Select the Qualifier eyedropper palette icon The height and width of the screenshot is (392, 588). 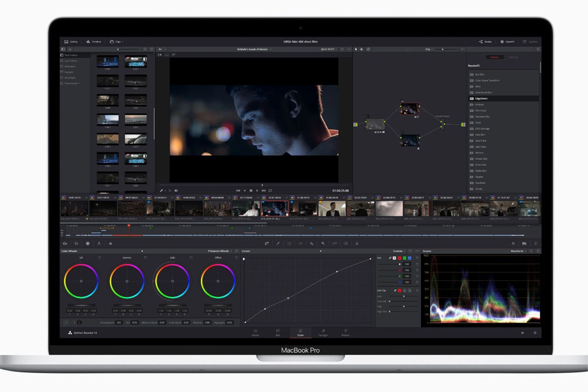tap(278, 243)
